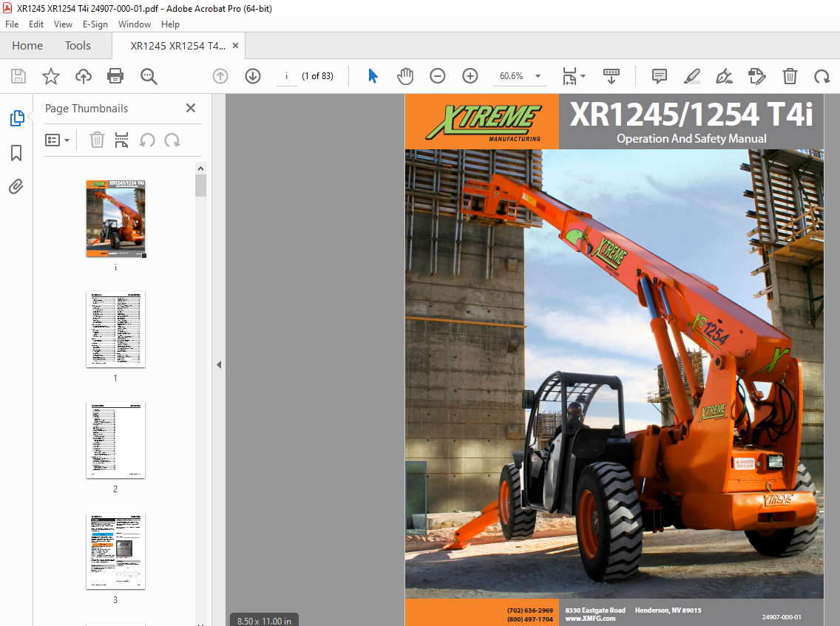Open the Bookmarks sidebar panel
The image size is (840, 626).
[16, 153]
